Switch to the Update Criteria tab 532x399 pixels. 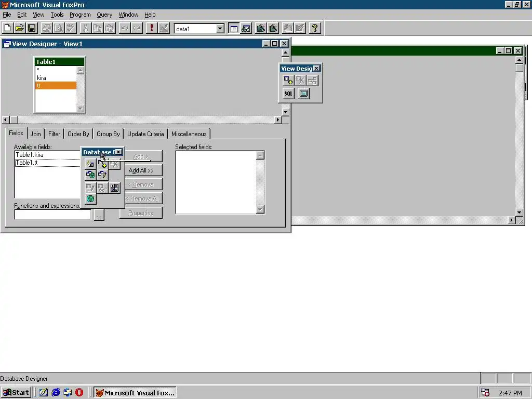pos(145,134)
